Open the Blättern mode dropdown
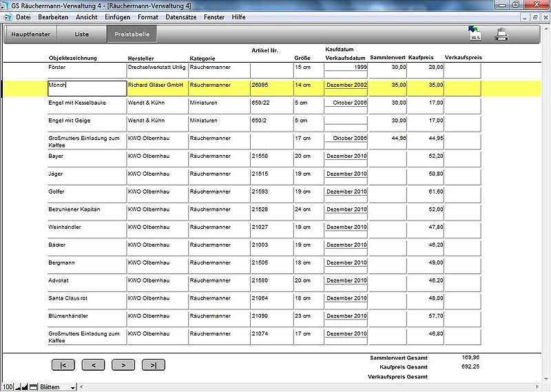This screenshot has width=551, height=392. coord(73,387)
